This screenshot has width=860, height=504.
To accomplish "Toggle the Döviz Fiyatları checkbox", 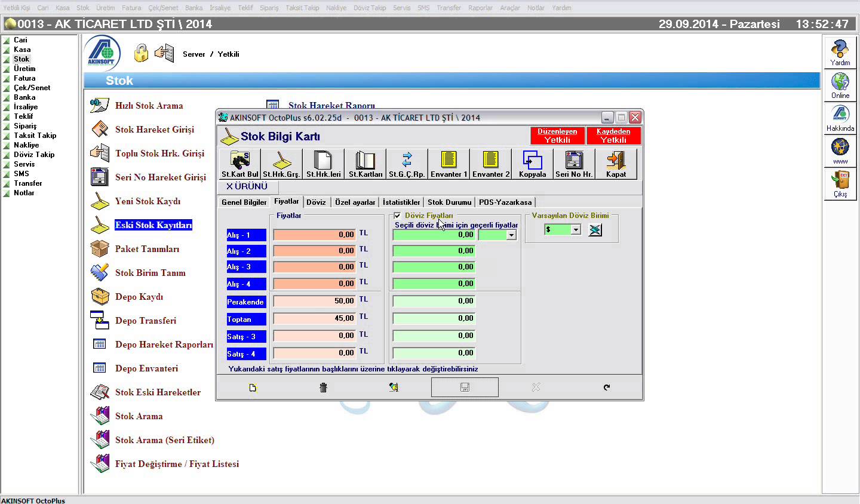I will click(397, 216).
